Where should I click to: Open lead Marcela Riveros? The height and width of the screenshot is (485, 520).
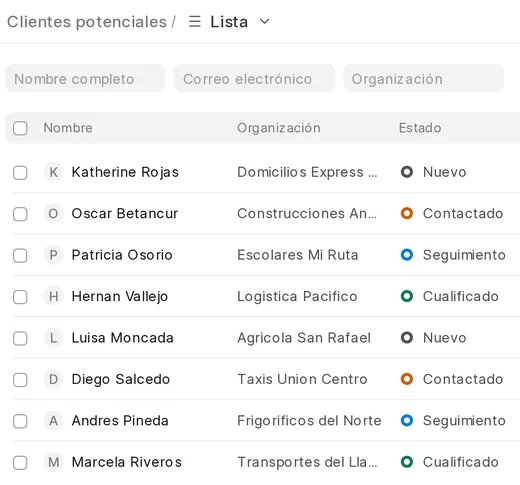(x=127, y=462)
